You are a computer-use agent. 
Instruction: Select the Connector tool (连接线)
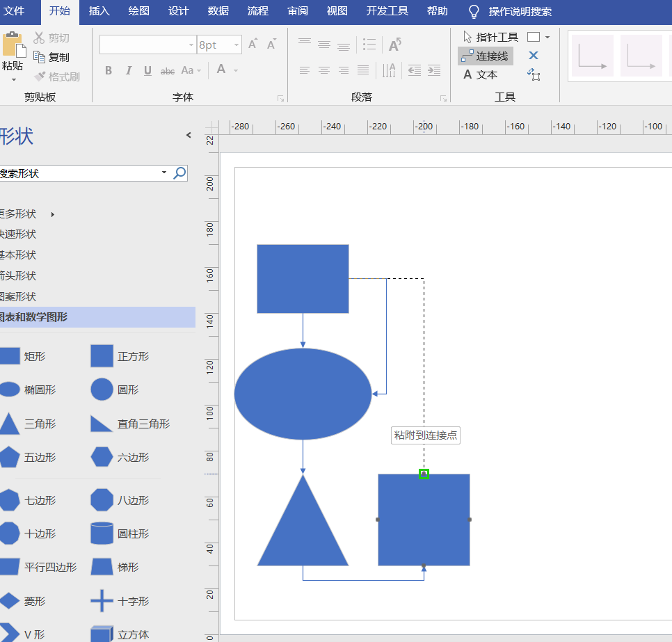485,56
